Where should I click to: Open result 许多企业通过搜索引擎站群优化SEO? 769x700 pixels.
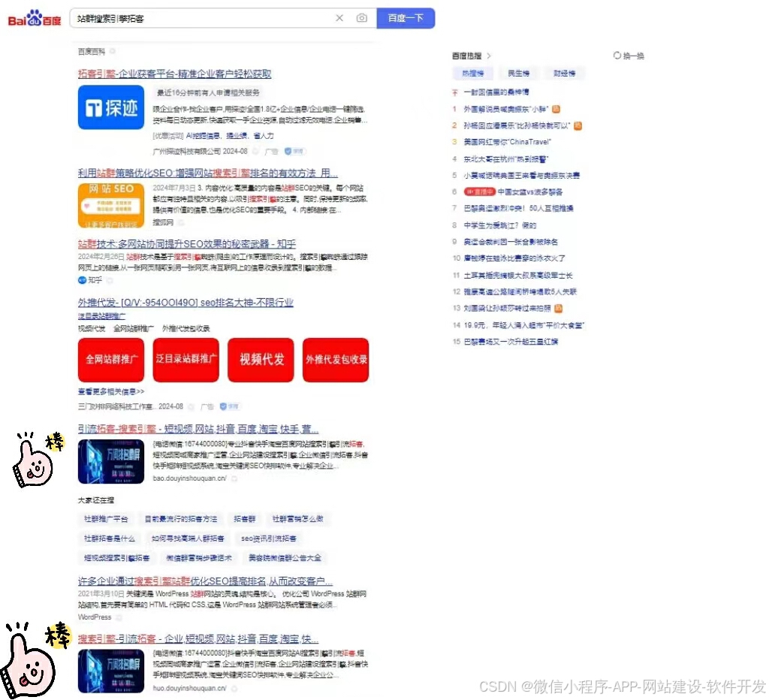[205, 581]
